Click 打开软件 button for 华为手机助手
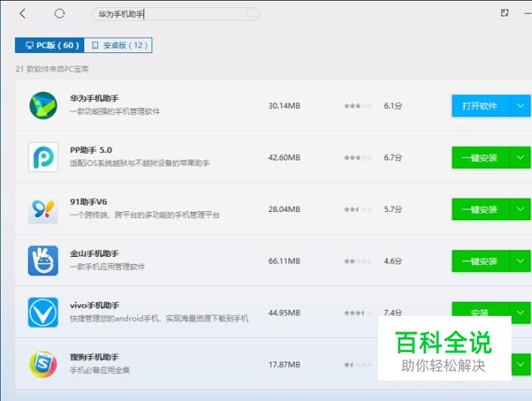The width and height of the screenshot is (532, 401). pyautogui.click(x=480, y=106)
